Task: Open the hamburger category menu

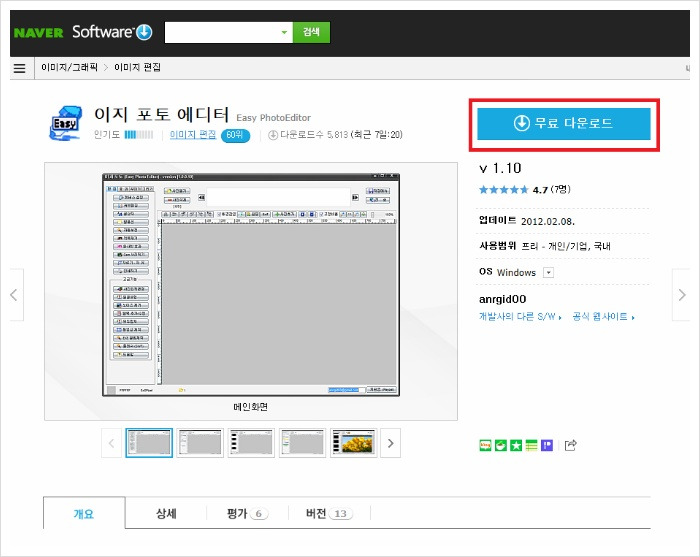Action: pyautogui.click(x=20, y=68)
